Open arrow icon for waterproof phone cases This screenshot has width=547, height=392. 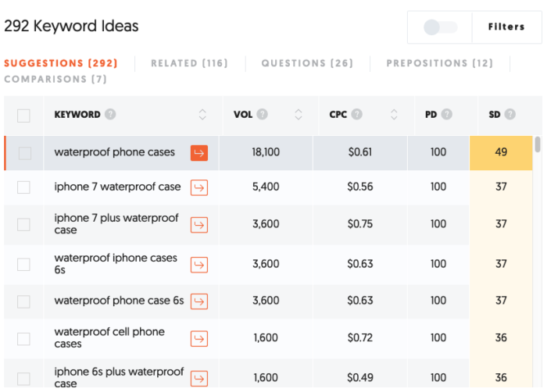pyautogui.click(x=199, y=153)
